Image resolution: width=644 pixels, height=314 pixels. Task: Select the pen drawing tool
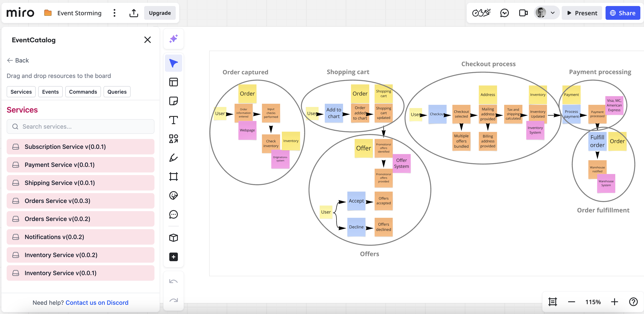[173, 158]
